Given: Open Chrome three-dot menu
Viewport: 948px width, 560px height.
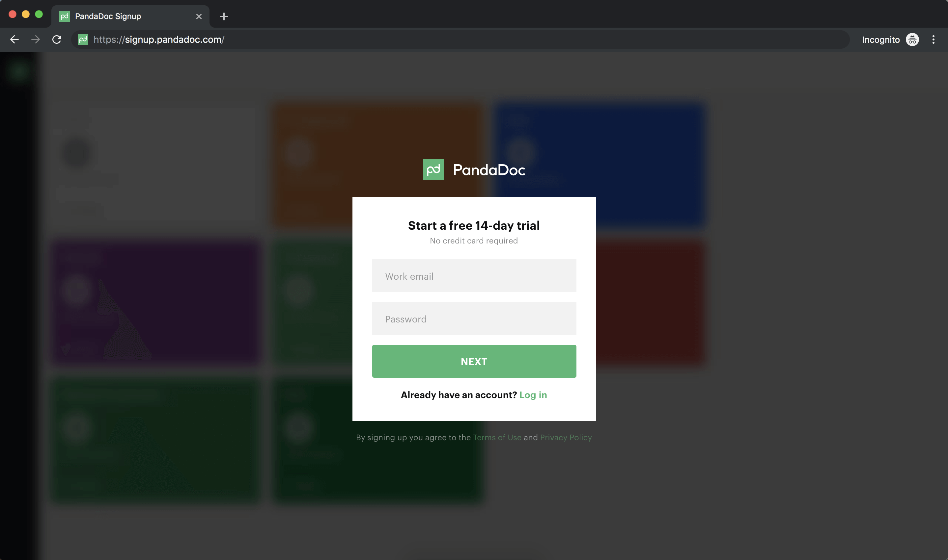Looking at the screenshot, I should [x=933, y=39].
